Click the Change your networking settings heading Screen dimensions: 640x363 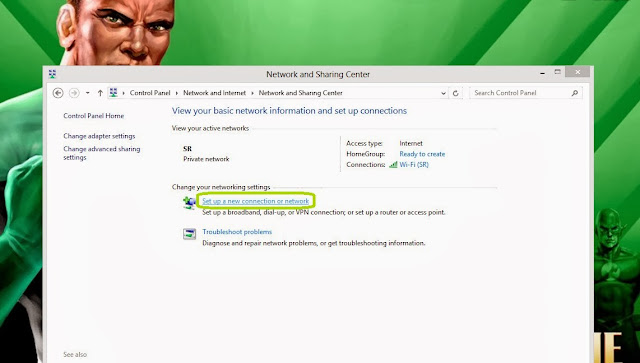[221, 187]
